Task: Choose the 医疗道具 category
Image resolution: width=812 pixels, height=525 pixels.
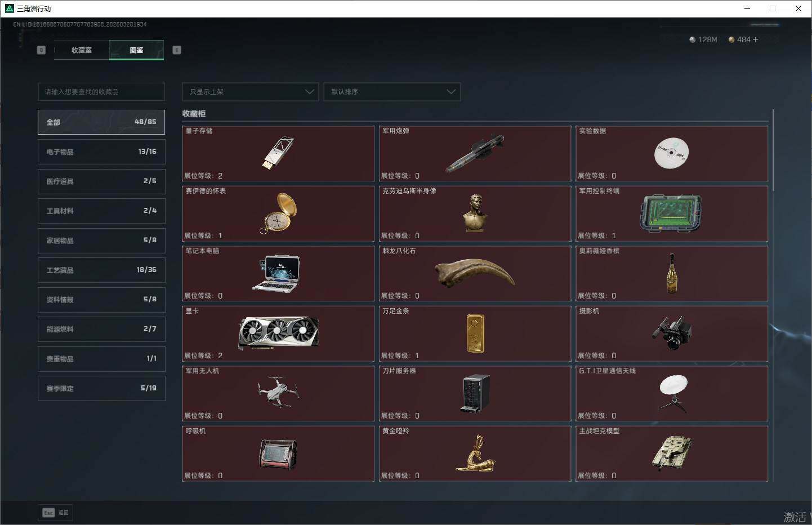Action: pos(101,181)
